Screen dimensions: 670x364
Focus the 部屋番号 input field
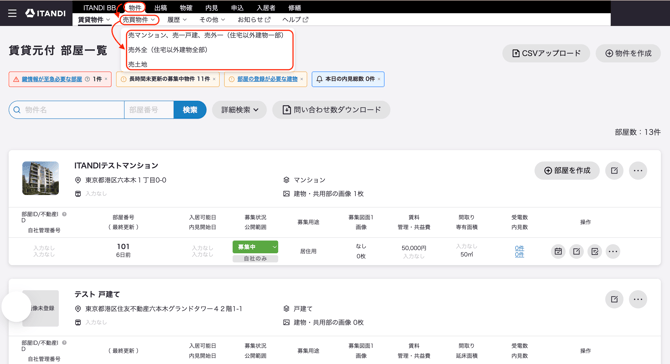pyautogui.click(x=149, y=110)
